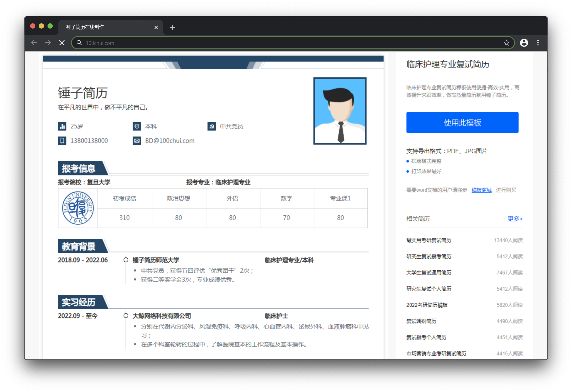Stop page loading with the X button
The image size is (572, 392).
coord(62,43)
